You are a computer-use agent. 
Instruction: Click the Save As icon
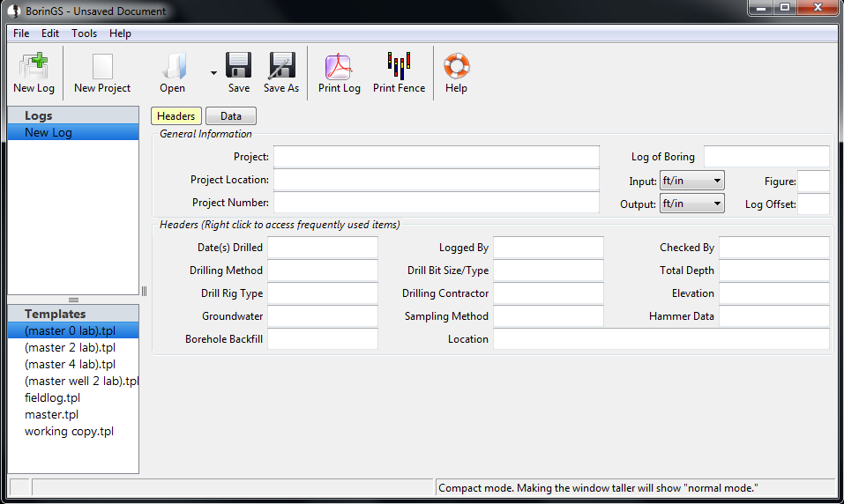281,65
